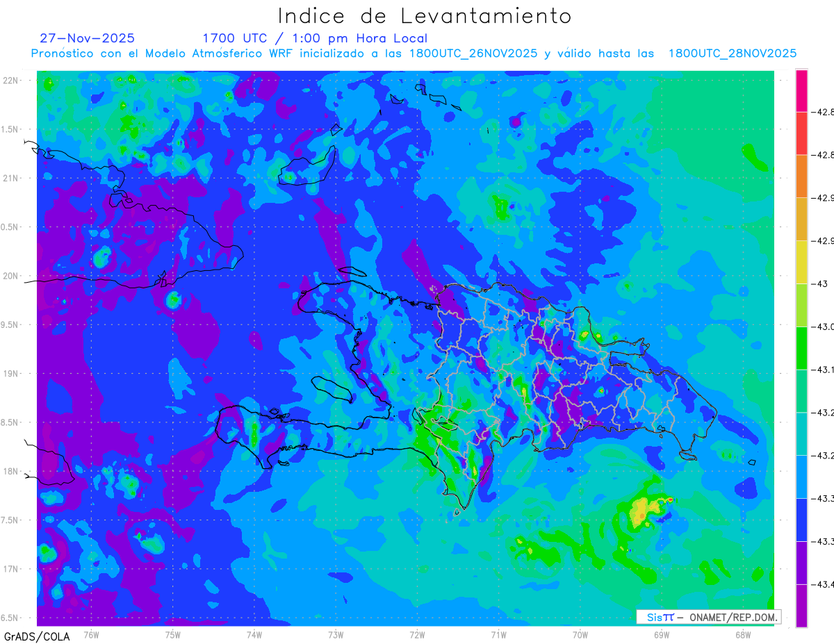Pick the yellow-green swatch in the color scale

[801, 305]
